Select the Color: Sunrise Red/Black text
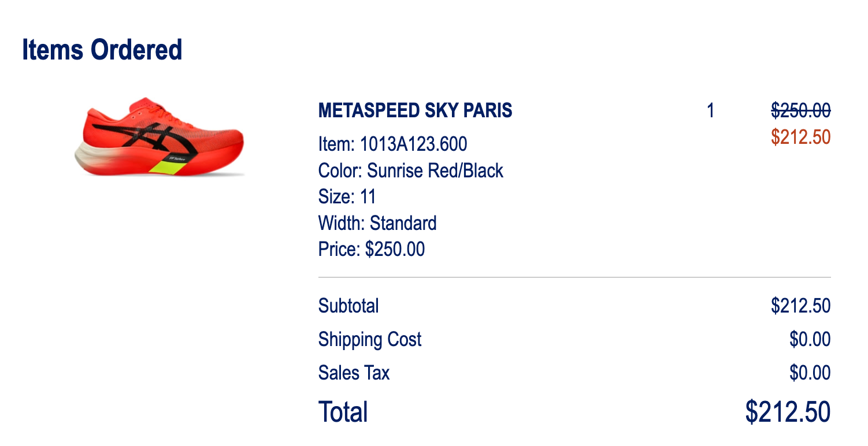The image size is (868, 446). (x=411, y=170)
